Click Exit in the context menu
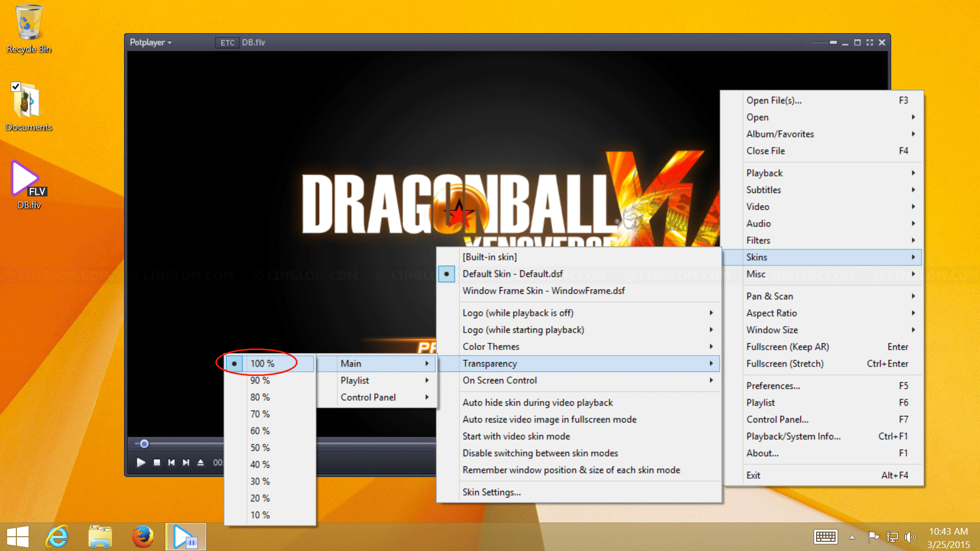Screen dimensions: 980x551 pyautogui.click(x=822, y=475)
